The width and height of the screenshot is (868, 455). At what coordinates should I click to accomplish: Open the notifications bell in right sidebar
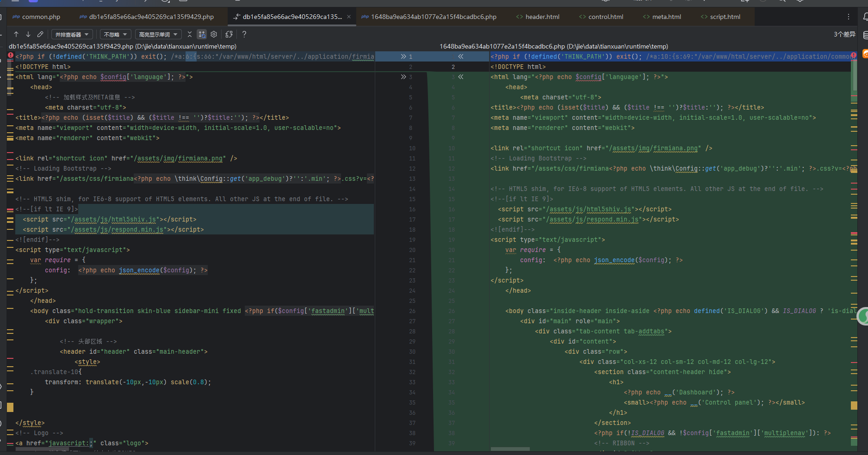coord(865,17)
